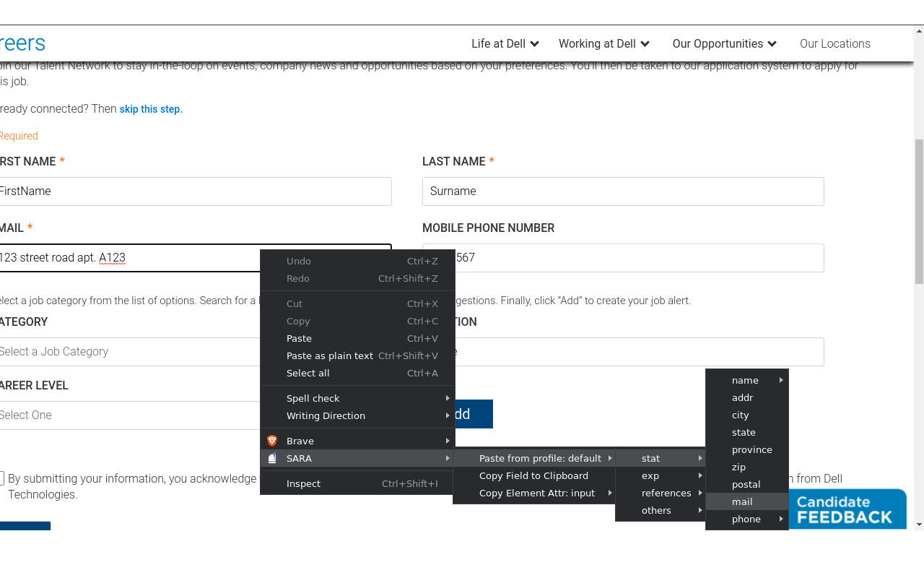924x578 pixels.
Task: Click into the Email input field
Action: pos(130,258)
